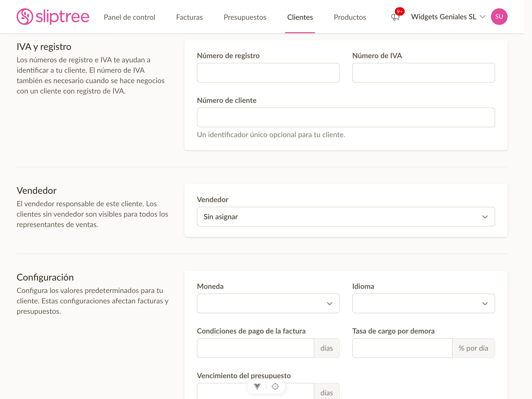Open the Vendedor dropdown showing Sin asignar

tap(346, 217)
